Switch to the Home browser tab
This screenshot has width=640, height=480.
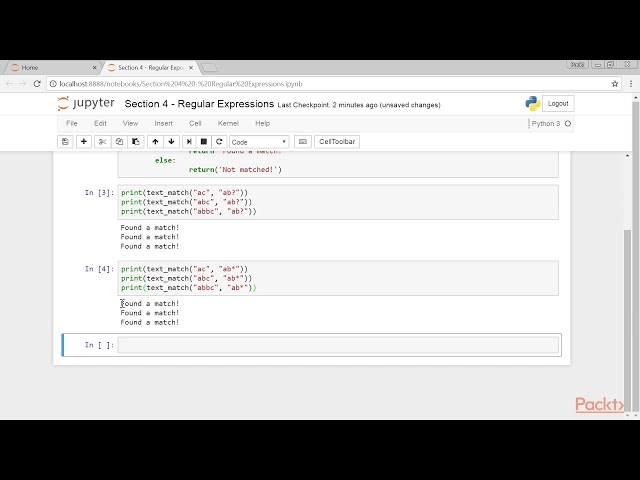(51, 68)
